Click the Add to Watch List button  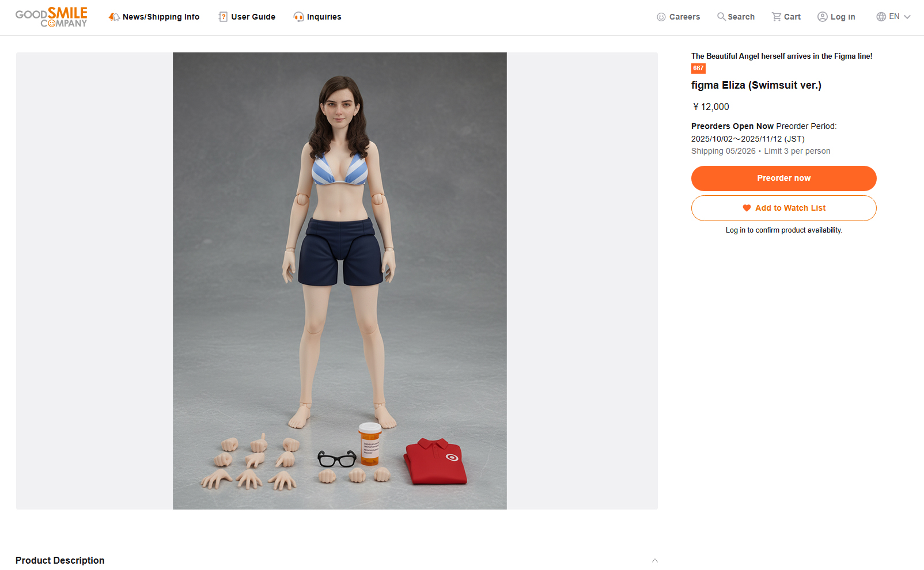click(x=784, y=208)
